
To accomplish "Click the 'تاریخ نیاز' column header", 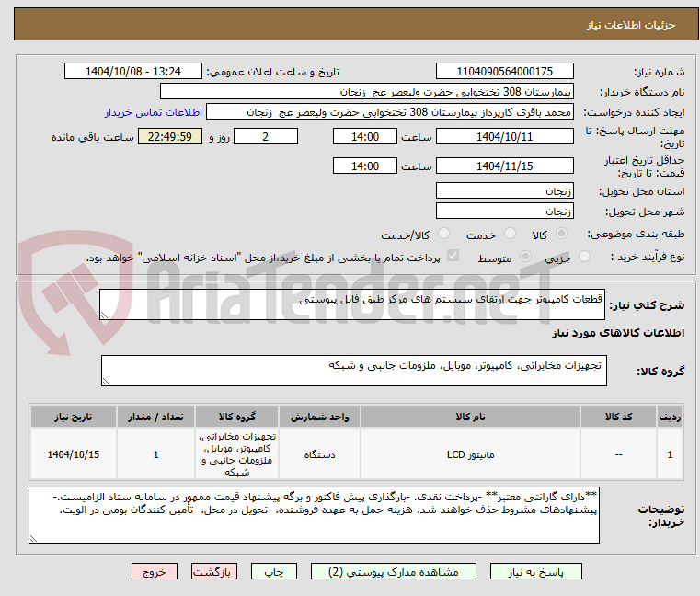I will tap(74, 417).
